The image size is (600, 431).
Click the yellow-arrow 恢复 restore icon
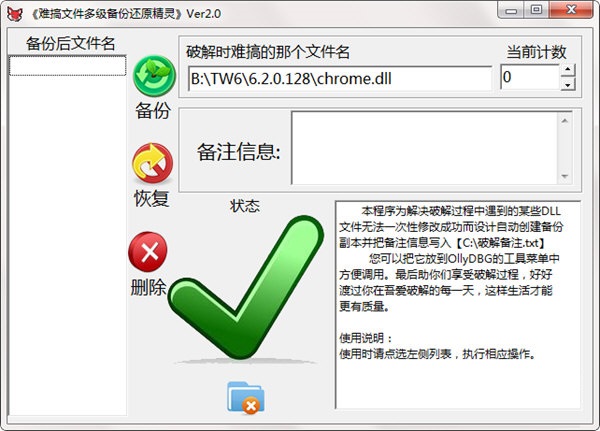[x=152, y=163]
